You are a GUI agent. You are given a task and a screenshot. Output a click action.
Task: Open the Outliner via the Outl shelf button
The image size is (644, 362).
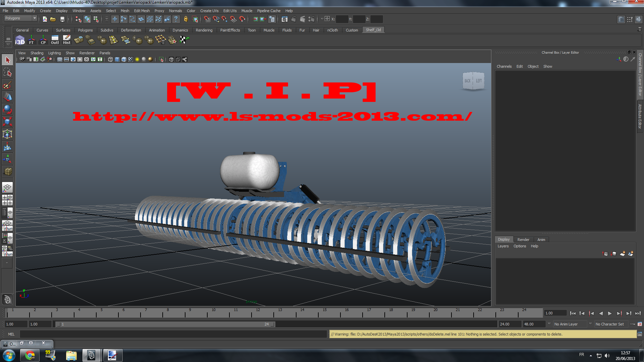pos(55,40)
